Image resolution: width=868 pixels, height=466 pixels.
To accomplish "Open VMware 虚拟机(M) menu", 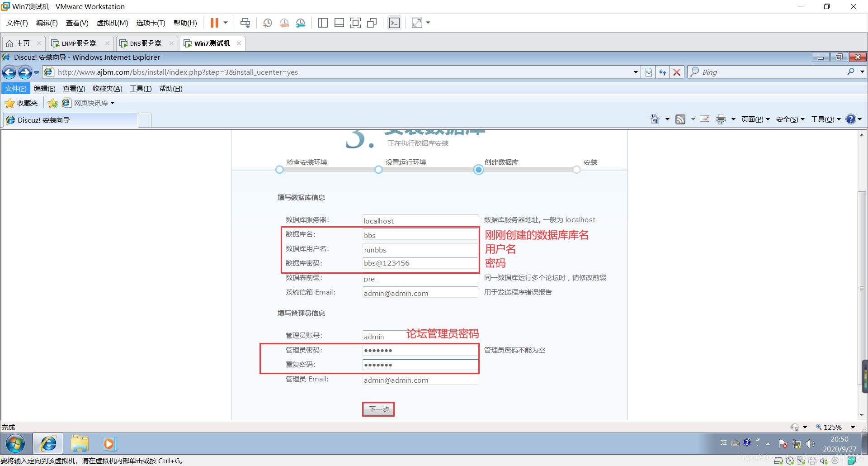I will tap(113, 23).
